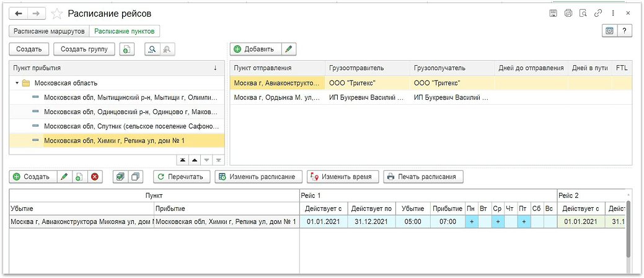Image resolution: width=644 pixels, height=278 pixels.
Task: Click Изменить расписание button
Action: pyautogui.click(x=258, y=177)
